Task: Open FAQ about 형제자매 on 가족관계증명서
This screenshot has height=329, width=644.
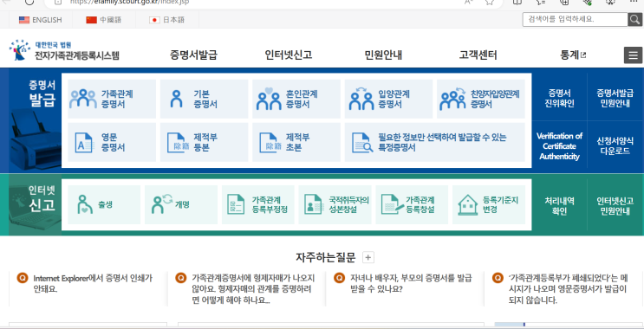Action: (253, 289)
